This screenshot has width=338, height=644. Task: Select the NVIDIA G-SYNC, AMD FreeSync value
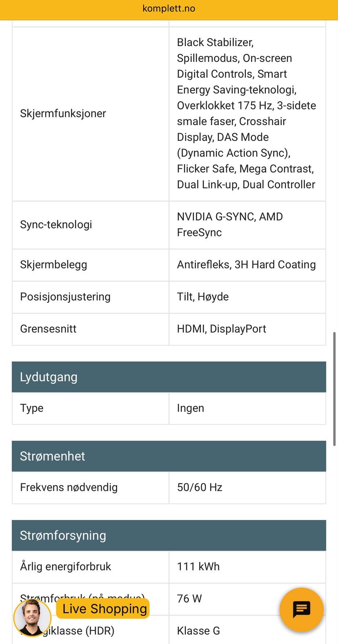(230, 225)
